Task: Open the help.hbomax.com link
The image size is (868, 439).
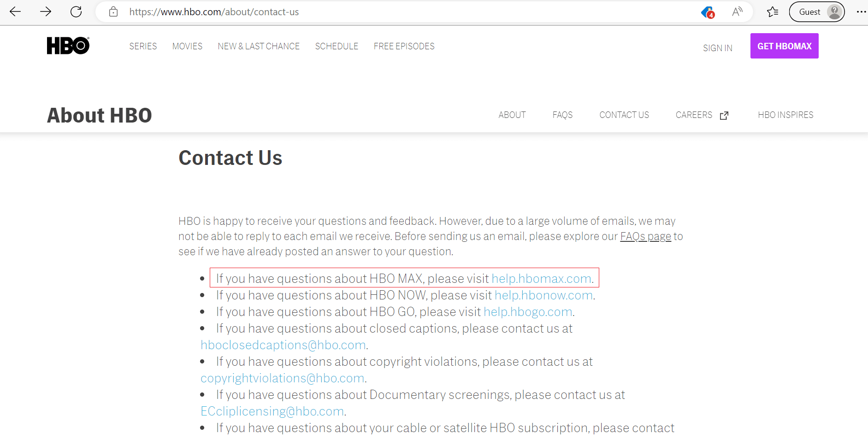Action: [x=541, y=278]
